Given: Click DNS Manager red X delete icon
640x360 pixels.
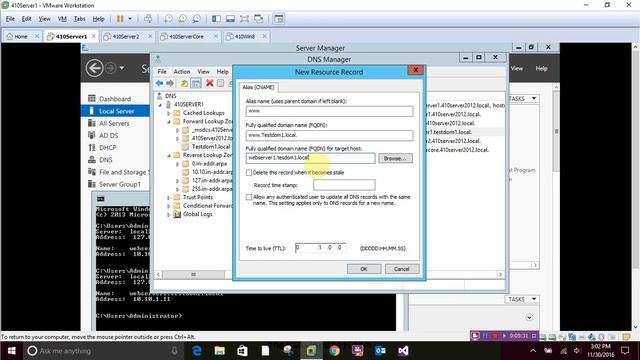Looking at the screenshot, I should (210, 83).
